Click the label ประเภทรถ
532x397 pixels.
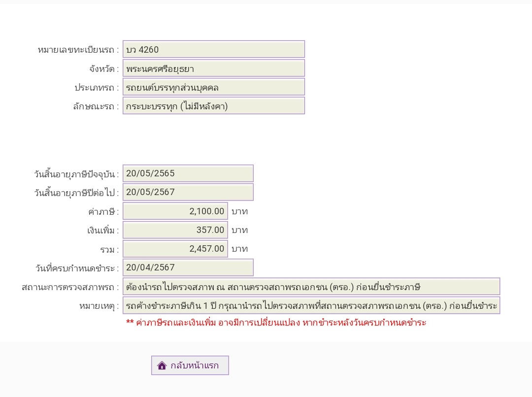point(97,88)
